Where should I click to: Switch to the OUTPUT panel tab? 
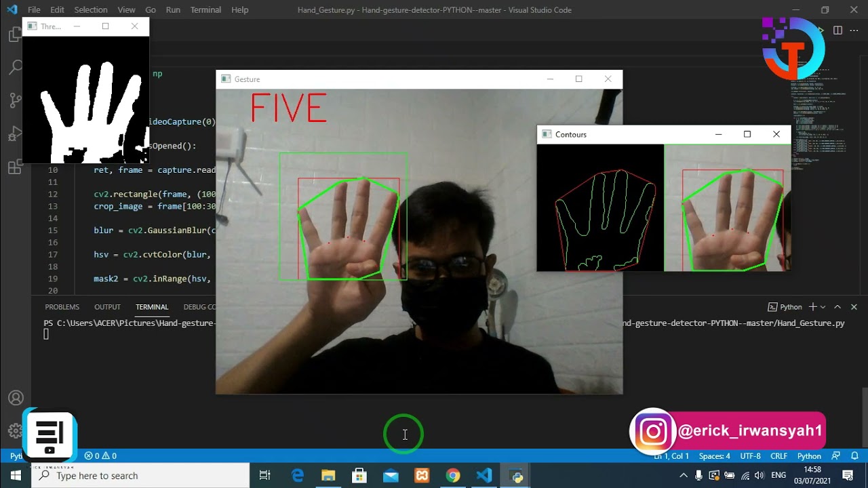click(x=107, y=307)
